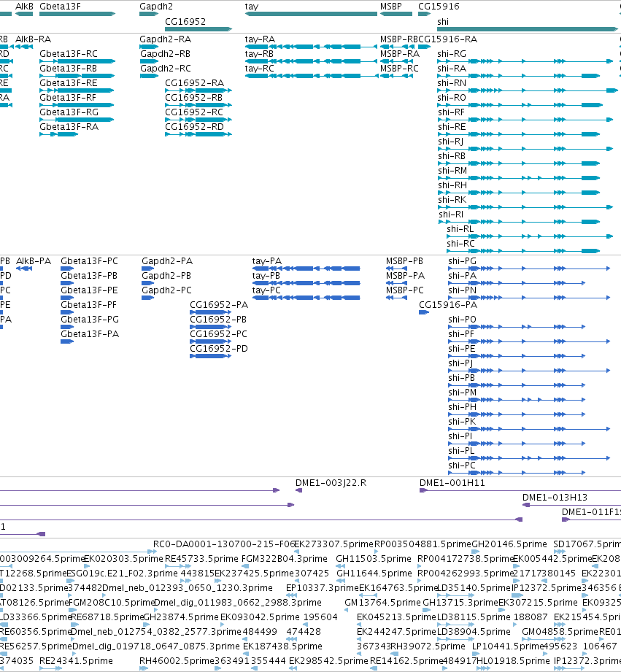The image size is (621, 672).
Task: Click EST GH23874.5prime
Action: click(x=181, y=617)
